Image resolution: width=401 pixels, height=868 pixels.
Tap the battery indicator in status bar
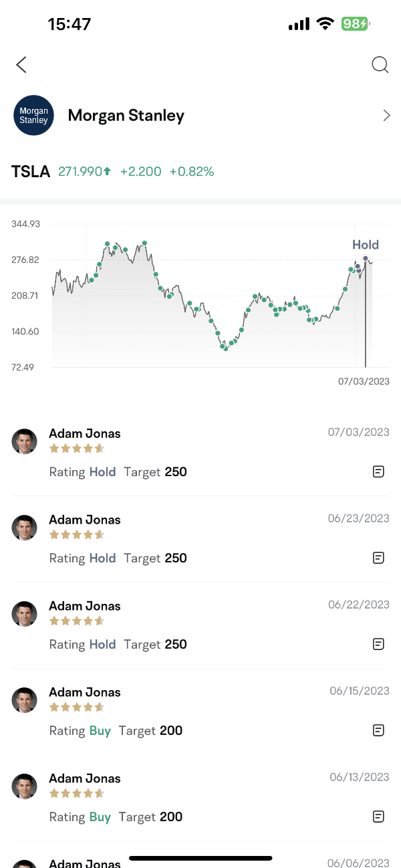point(354,24)
